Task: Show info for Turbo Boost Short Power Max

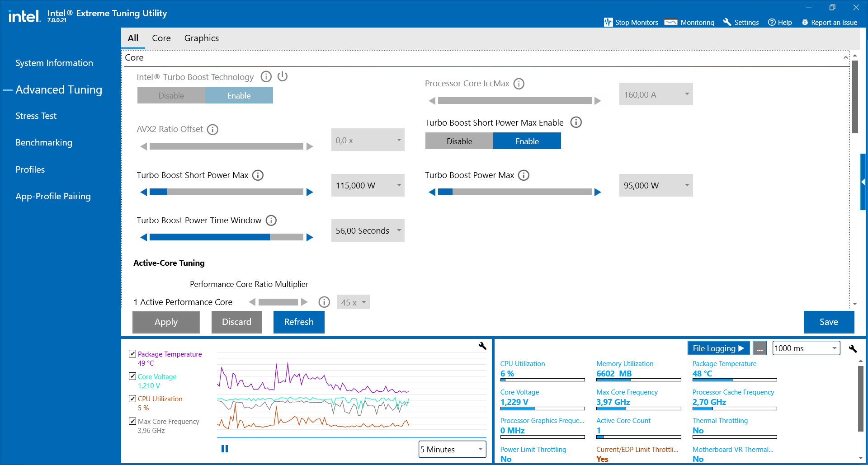Action: pyautogui.click(x=258, y=175)
